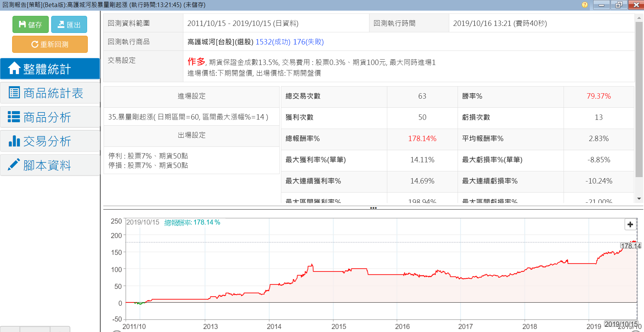Click the 178.14 value label on the chart
Image resolution: width=644 pixels, height=332 pixels.
point(631,246)
